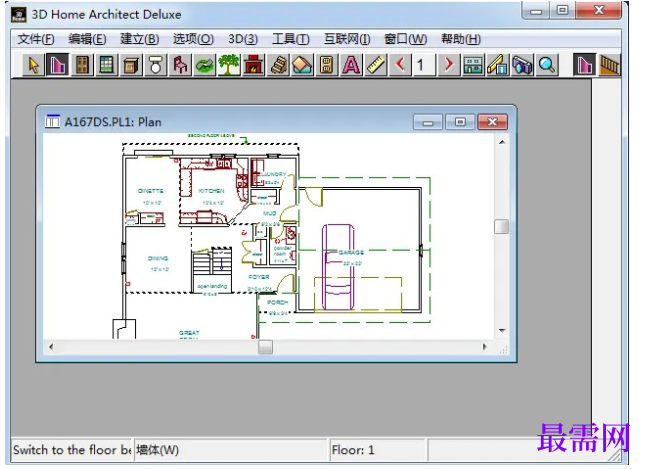Go up one floor with right red arrow
The height and width of the screenshot is (469, 649).
pyautogui.click(x=449, y=65)
